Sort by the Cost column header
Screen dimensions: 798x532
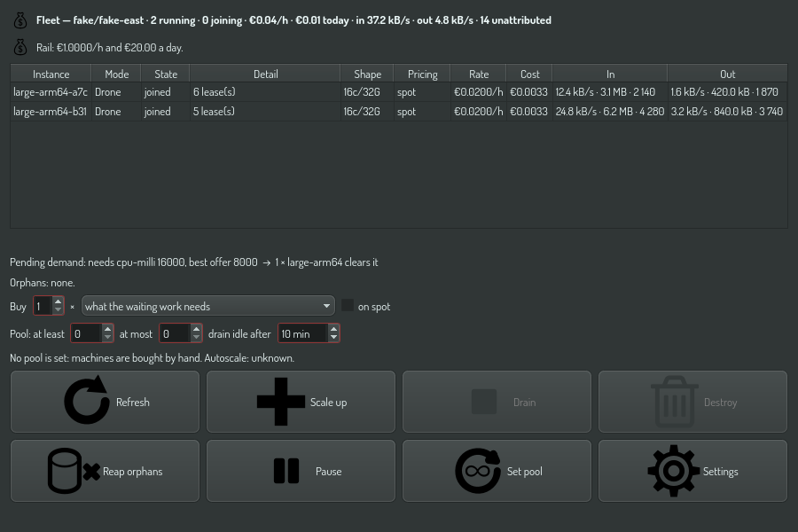[529, 74]
